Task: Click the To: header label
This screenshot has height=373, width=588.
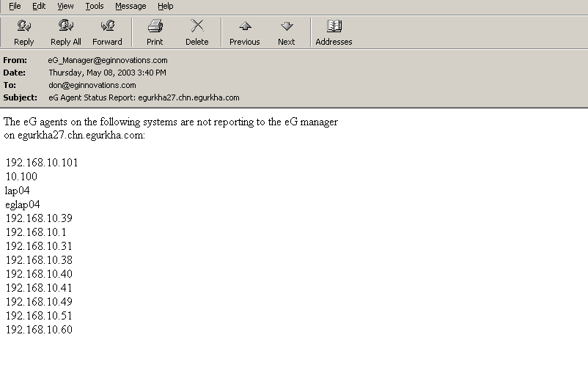Action: point(10,85)
